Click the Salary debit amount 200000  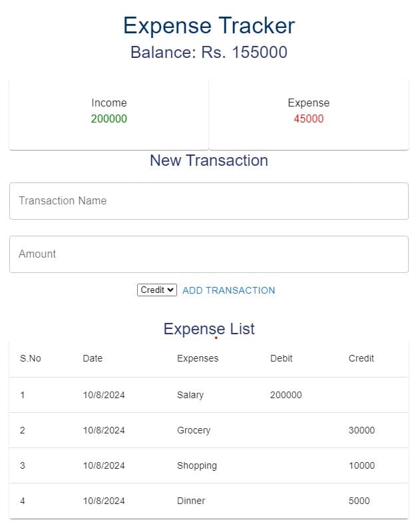click(x=286, y=395)
